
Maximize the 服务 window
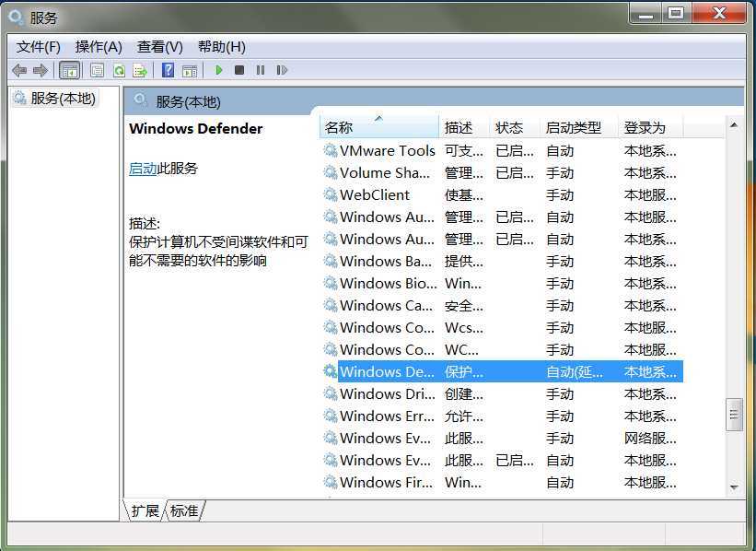pyautogui.click(x=676, y=13)
